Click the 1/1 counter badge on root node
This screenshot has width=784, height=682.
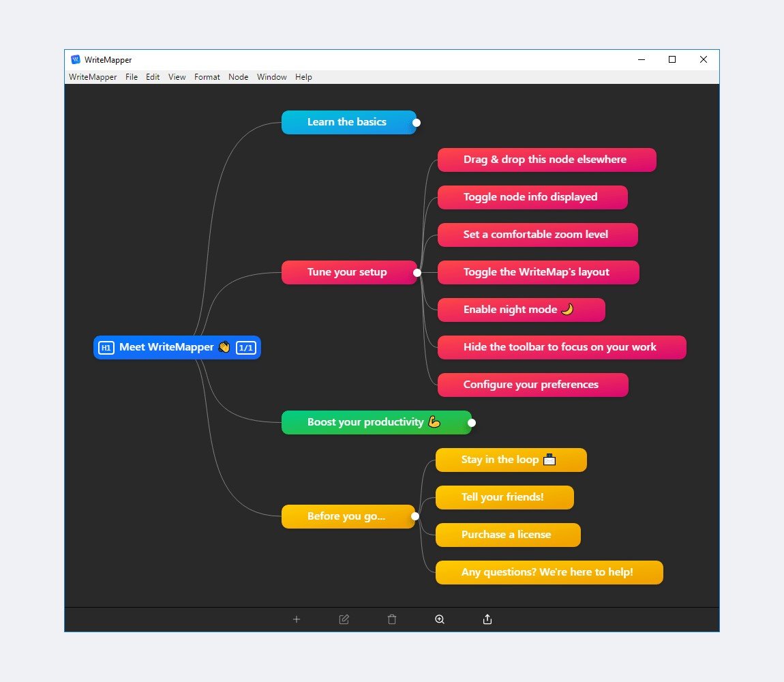[246, 348]
